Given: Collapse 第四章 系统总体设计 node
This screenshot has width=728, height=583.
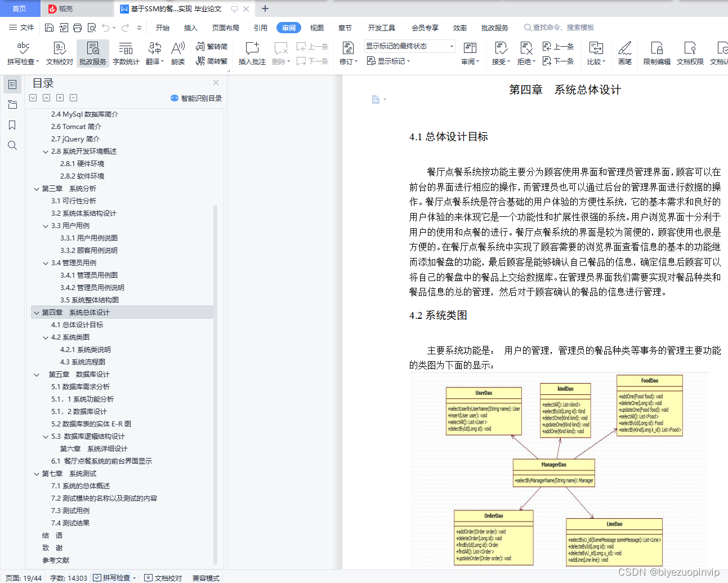Looking at the screenshot, I should point(37,313).
